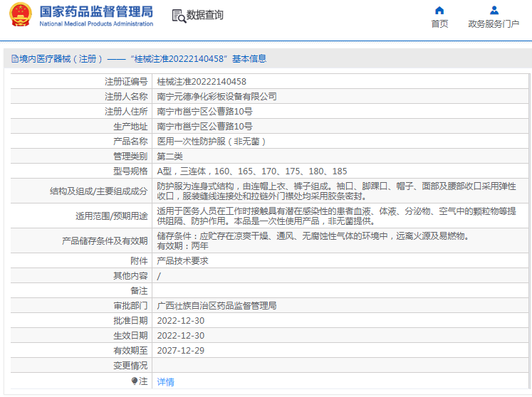Screen dimensions: 532x397
Task: Open the 数据查询 search icon
Action: coord(179,16)
